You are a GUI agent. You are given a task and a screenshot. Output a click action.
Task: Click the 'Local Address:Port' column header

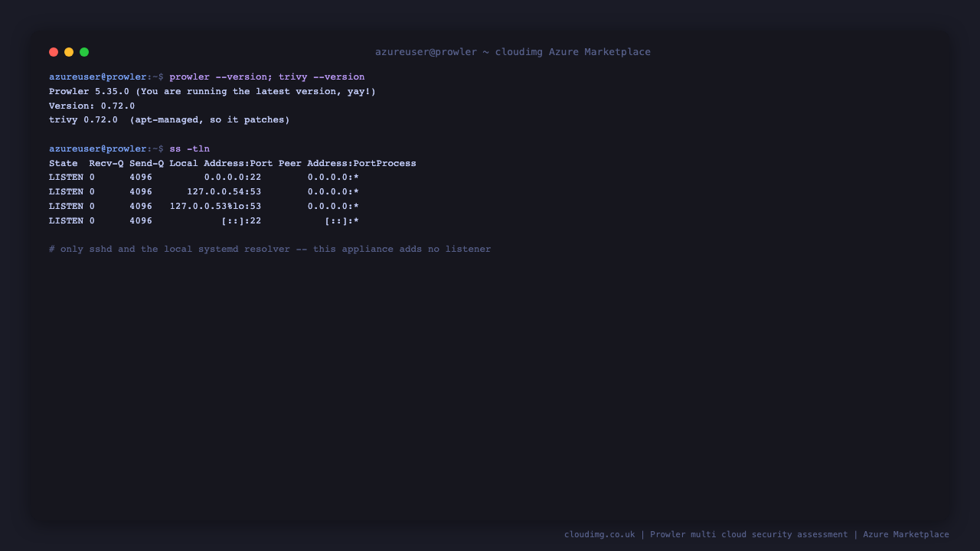point(221,164)
